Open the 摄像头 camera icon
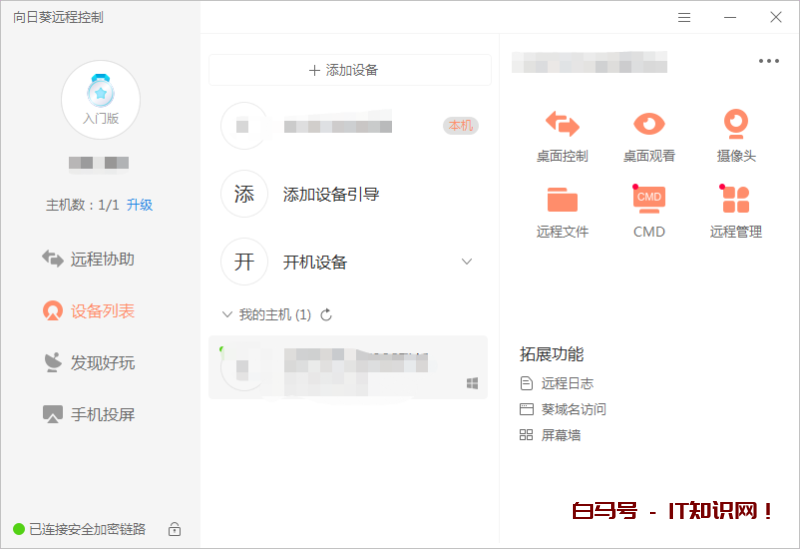 (x=736, y=124)
